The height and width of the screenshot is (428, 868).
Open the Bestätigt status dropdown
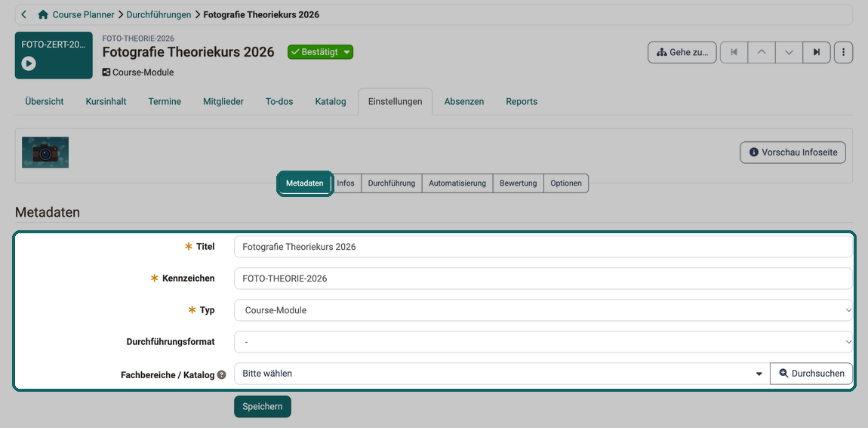[320, 52]
